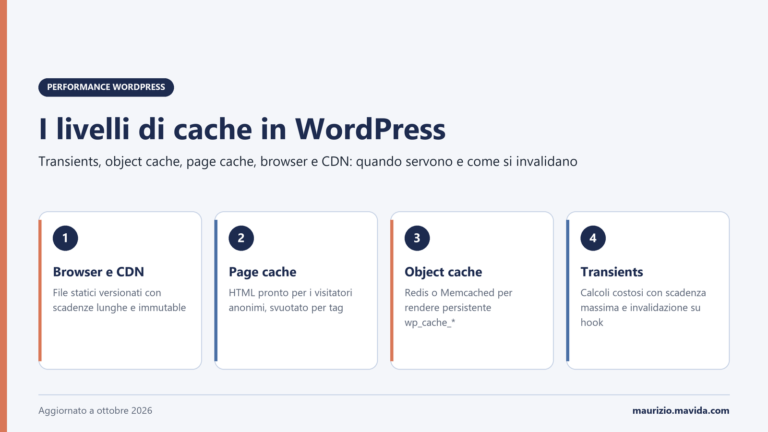The height and width of the screenshot is (432, 768).
Task: Select the Transients card heading
Action: tap(611, 272)
